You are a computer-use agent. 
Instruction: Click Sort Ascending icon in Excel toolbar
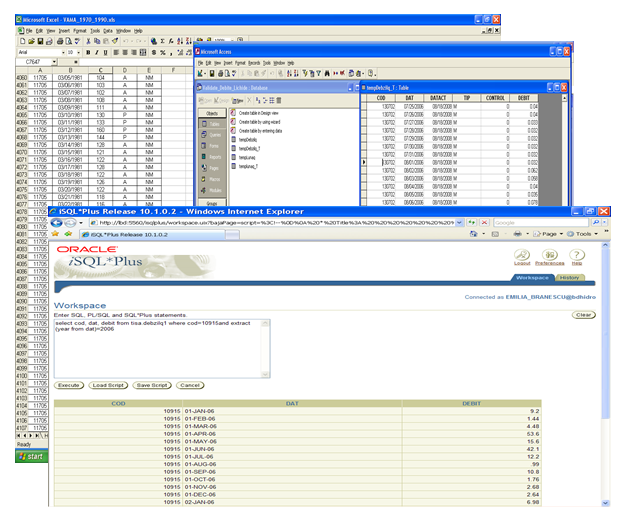tap(180, 41)
